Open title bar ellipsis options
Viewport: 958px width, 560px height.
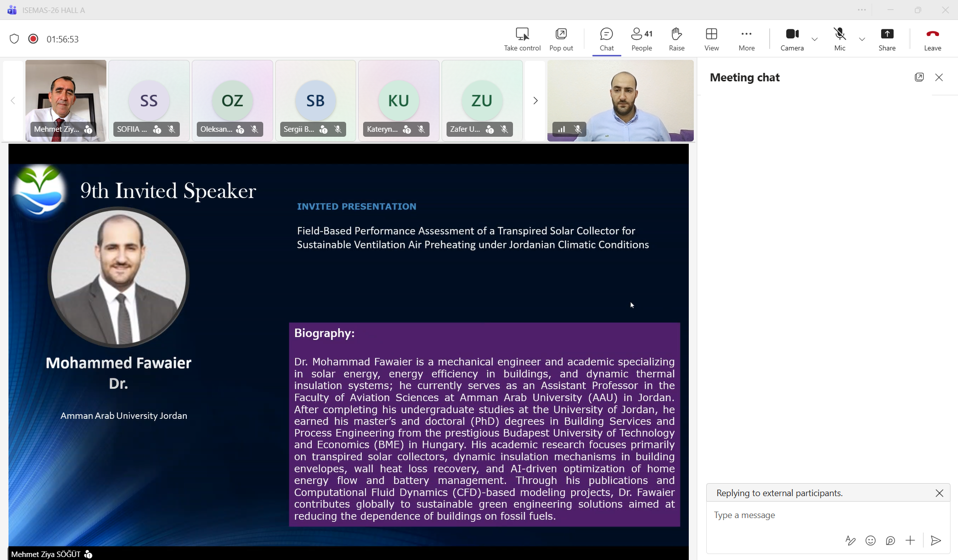[x=862, y=10]
